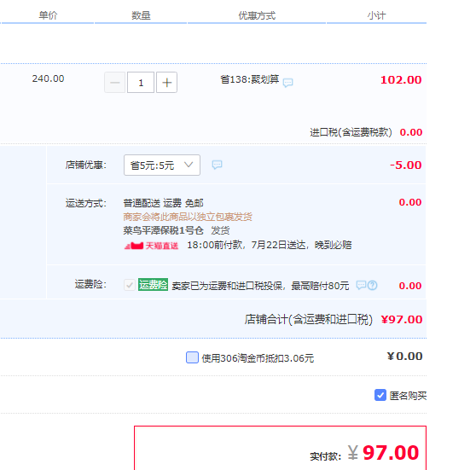Click the 优惠方式 column header
476x470 pixels.
click(x=257, y=15)
